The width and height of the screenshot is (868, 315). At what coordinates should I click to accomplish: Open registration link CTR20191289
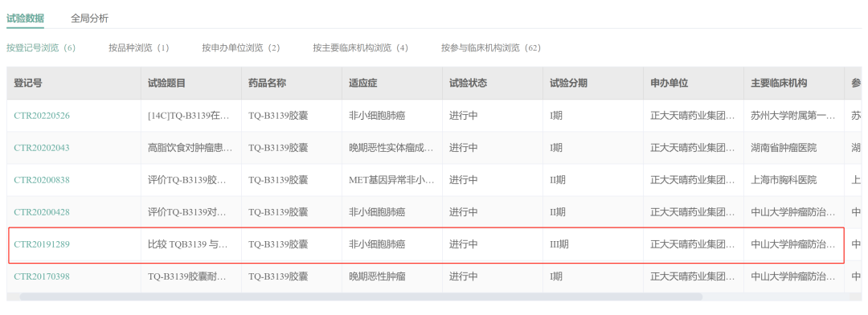click(42, 244)
